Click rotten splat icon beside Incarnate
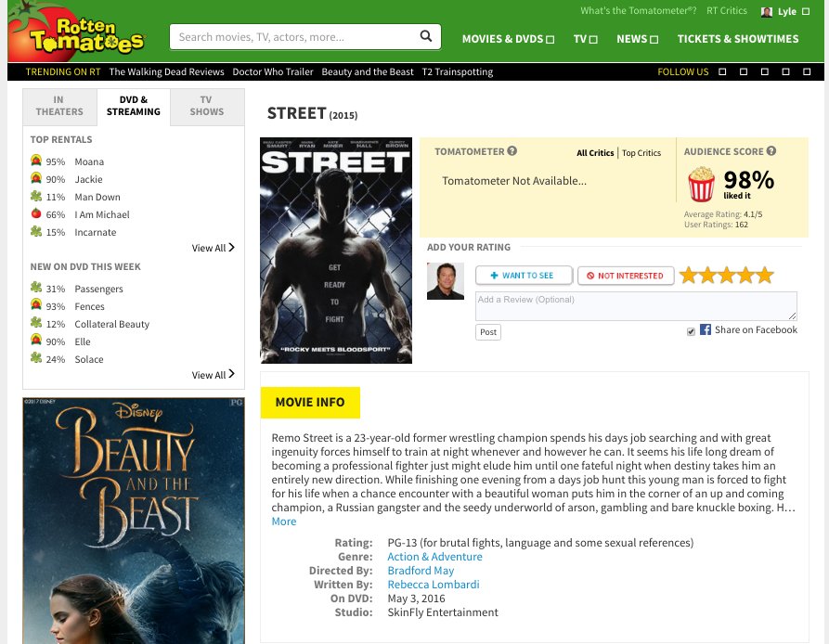Screen dimensions: 829x644 pyautogui.click(x=36, y=231)
